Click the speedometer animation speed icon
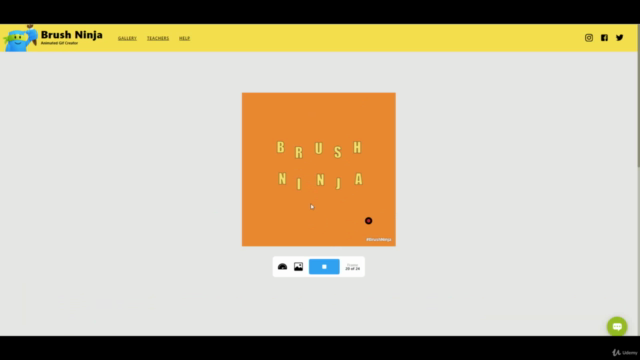This screenshot has height=360, width=640. (282, 267)
